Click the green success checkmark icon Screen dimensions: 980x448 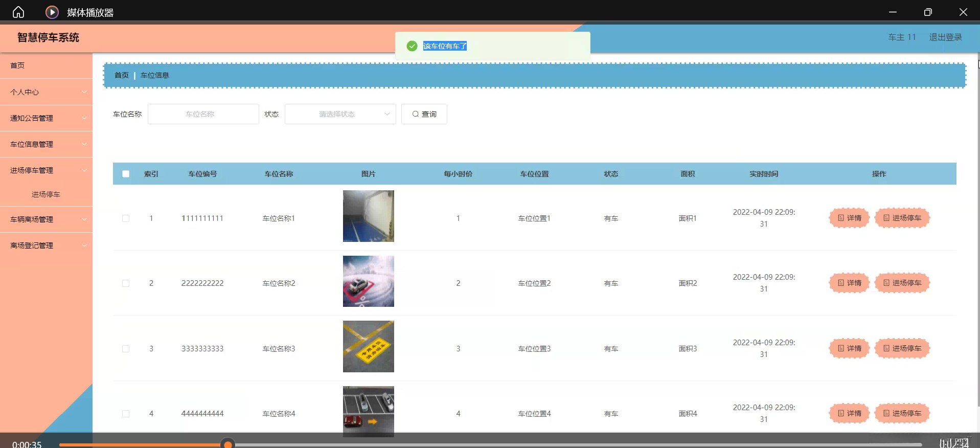[x=412, y=46]
